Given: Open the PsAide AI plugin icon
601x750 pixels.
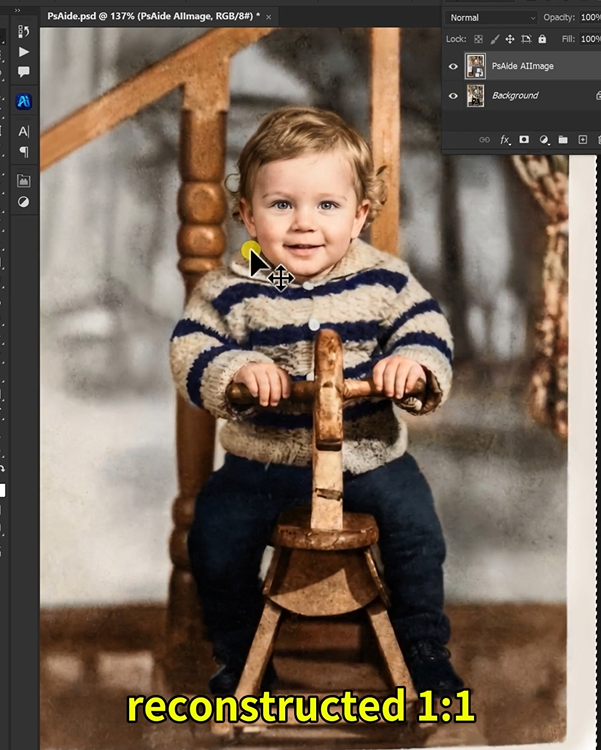Looking at the screenshot, I should (x=23, y=101).
